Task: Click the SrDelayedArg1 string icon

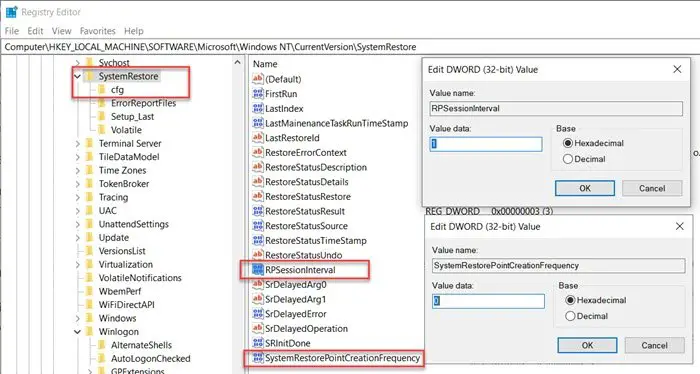Action: pos(258,299)
